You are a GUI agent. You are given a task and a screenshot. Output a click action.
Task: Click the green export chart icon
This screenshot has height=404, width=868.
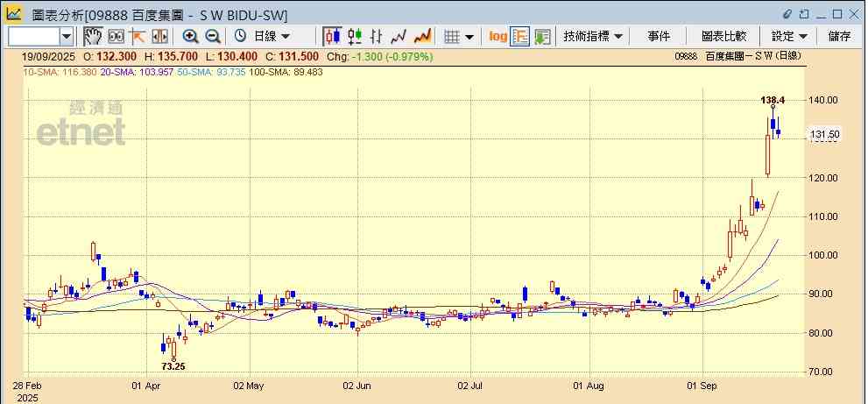click(x=542, y=37)
